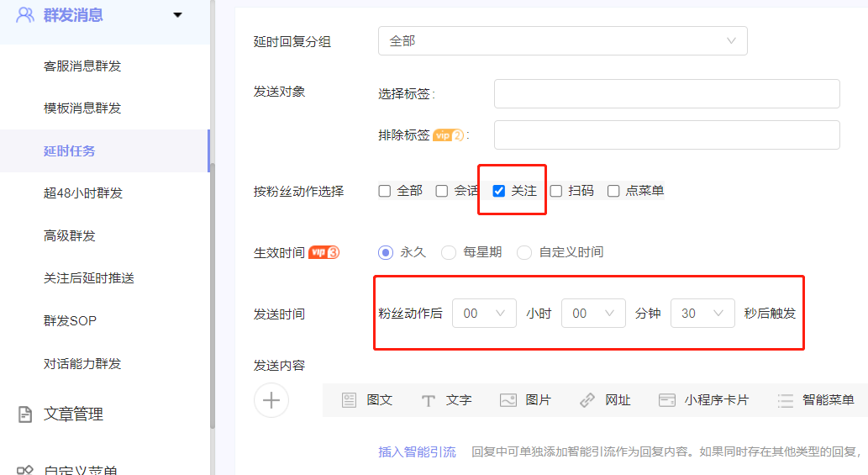Viewport: 868px width, 475px height.
Task: Open 关注后延时推送 in the sidebar
Action: point(88,278)
